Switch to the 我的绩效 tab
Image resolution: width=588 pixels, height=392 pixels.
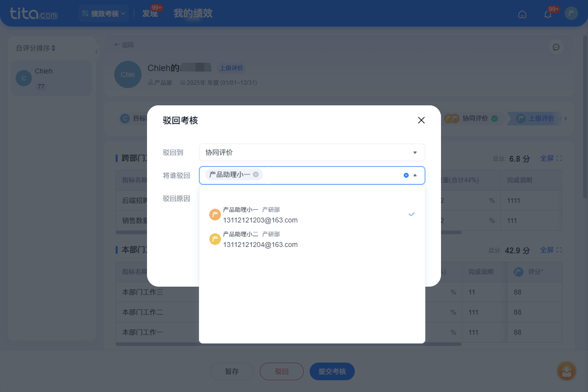click(x=193, y=14)
